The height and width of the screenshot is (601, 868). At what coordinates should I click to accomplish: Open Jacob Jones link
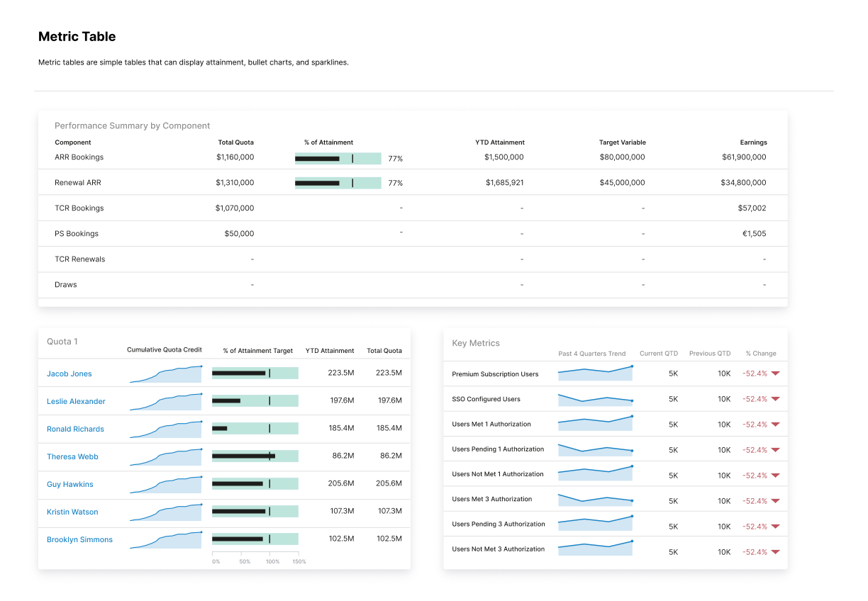(69, 373)
